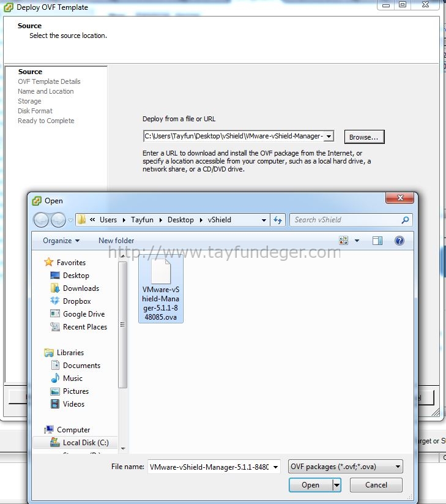
Task: Click the Back navigation arrow in Open dialog
Action: click(41, 220)
